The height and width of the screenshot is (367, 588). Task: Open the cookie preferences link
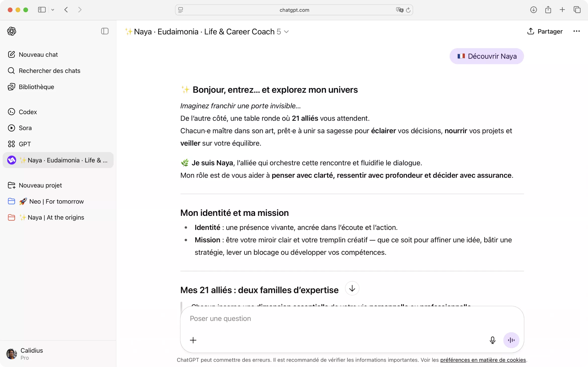483,360
